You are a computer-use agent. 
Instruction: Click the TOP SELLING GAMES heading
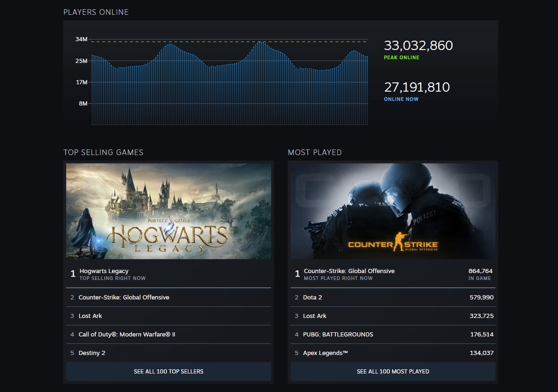coord(103,152)
